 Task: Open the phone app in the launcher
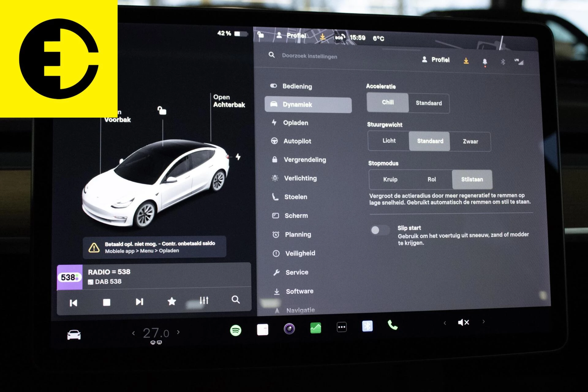pyautogui.click(x=393, y=326)
